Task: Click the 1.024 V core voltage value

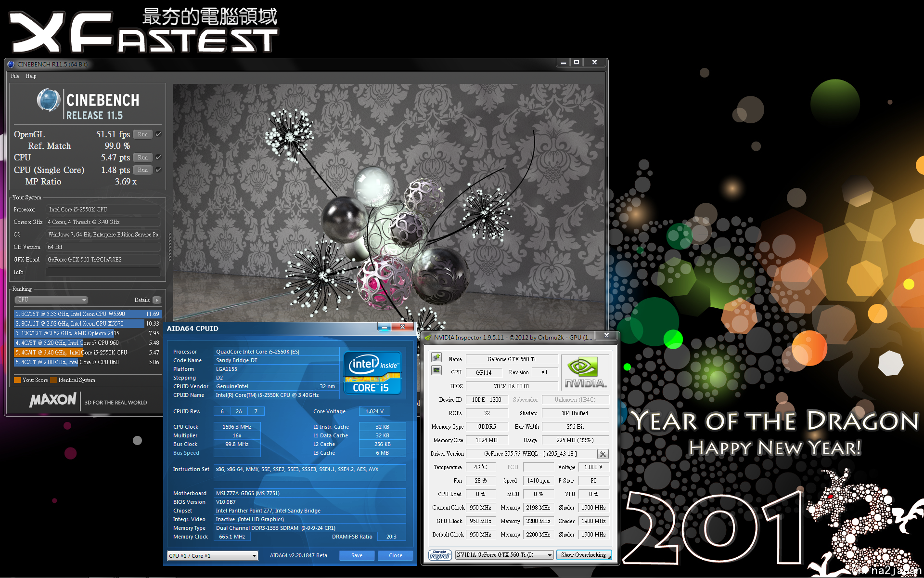Action: click(x=374, y=411)
